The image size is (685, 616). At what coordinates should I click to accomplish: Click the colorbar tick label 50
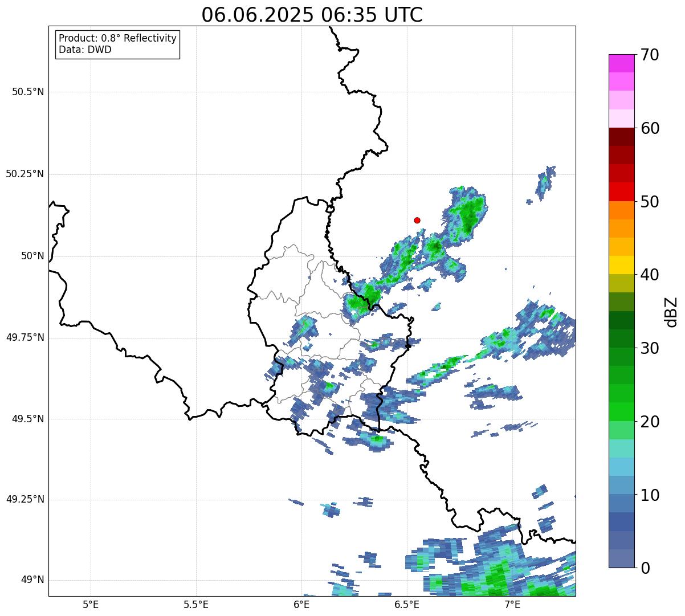[650, 202]
